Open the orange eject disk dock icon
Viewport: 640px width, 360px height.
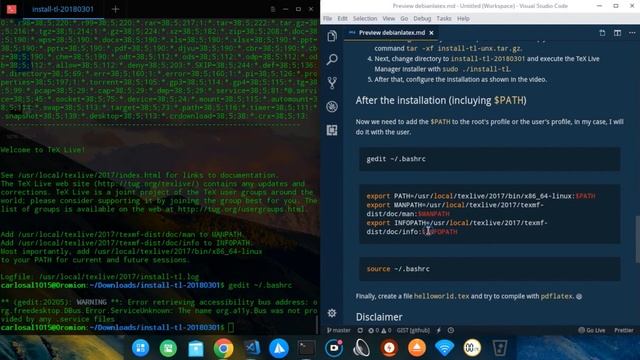tap(417, 348)
